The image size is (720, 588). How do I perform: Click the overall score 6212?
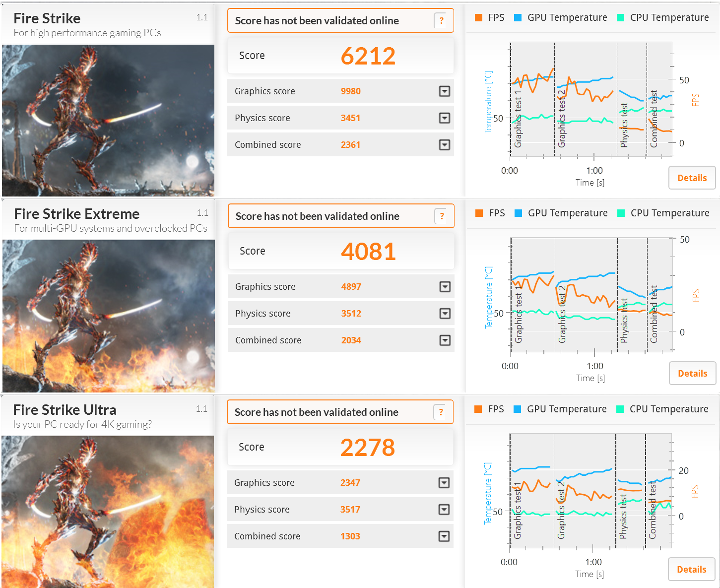[x=368, y=56]
